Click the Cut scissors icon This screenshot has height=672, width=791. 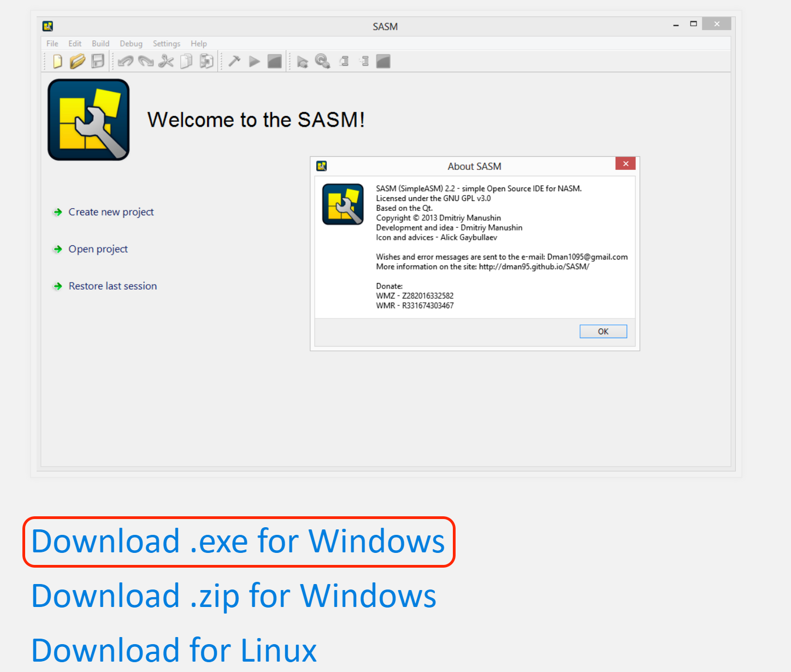166,61
